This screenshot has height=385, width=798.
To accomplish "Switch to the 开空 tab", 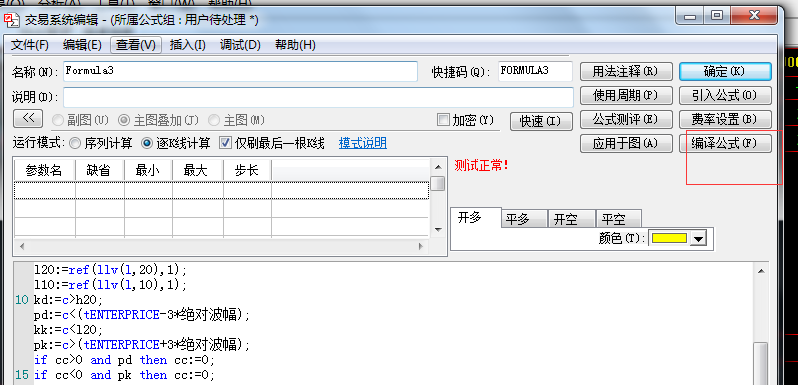I will tap(572, 219).
